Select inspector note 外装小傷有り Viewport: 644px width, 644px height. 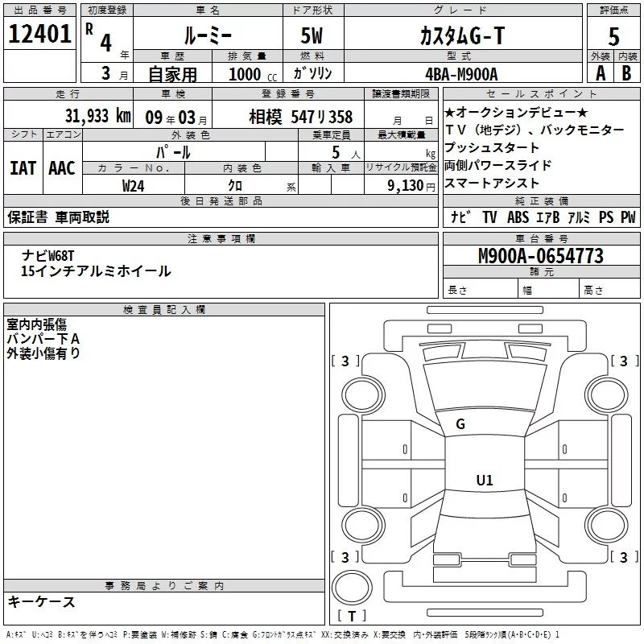(x=43, y=353)
